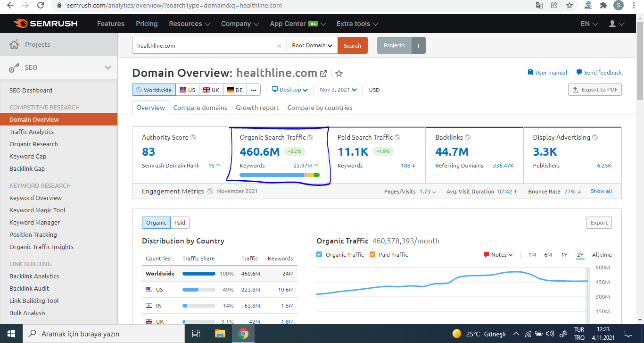Click the translate page icon in address bar
644x343 pixels.
click(x=539, y=5)
